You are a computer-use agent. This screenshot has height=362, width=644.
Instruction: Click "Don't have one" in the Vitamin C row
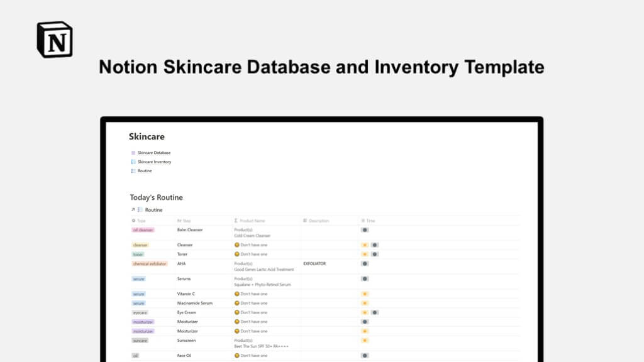pos(254,294)
